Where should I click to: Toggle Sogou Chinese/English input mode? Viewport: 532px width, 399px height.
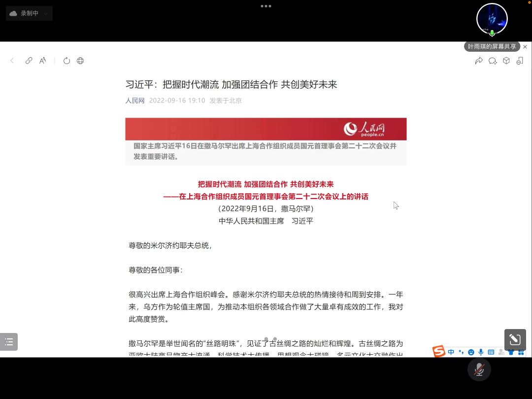(x=451, y=352)
